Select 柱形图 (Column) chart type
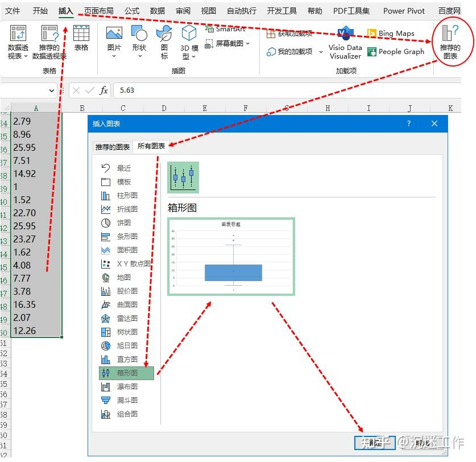 pos(127,195)
